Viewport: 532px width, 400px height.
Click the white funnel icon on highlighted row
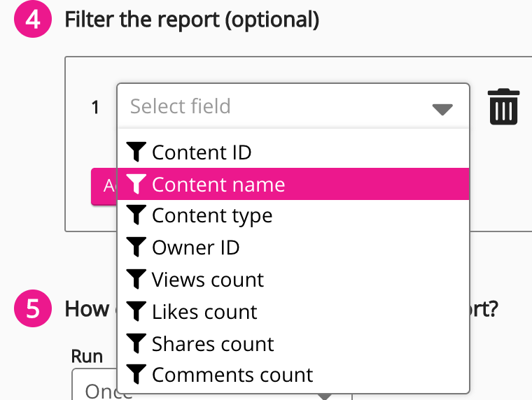coord(136,184)
